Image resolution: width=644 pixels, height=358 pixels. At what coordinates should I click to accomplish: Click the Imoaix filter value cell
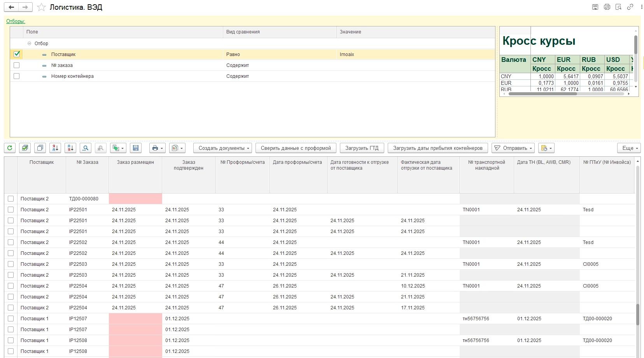pyautogui.click(x=416, y=54)
